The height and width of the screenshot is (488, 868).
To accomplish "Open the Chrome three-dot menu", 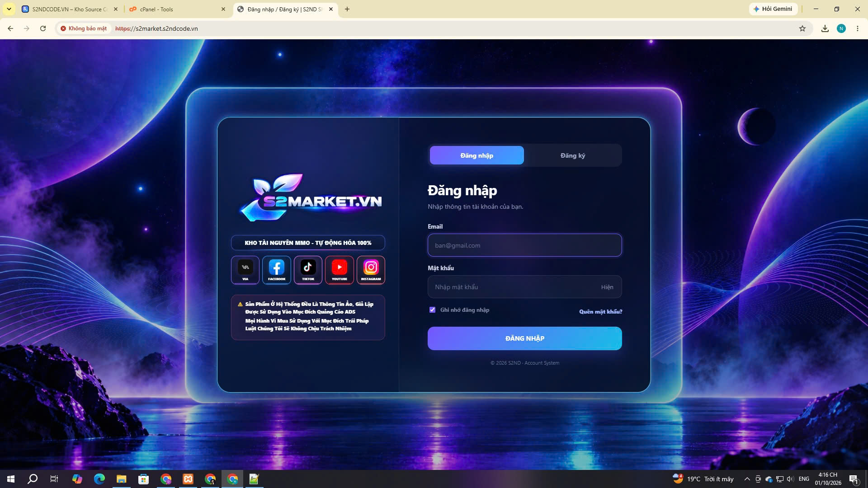I will 858,28.
